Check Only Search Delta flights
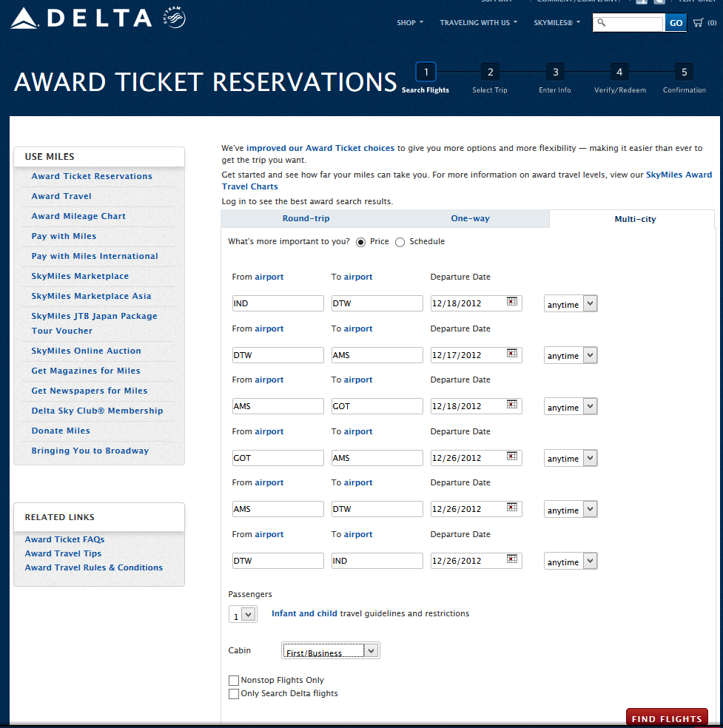This screenshot has height=728, width=723. coord(234,694)
